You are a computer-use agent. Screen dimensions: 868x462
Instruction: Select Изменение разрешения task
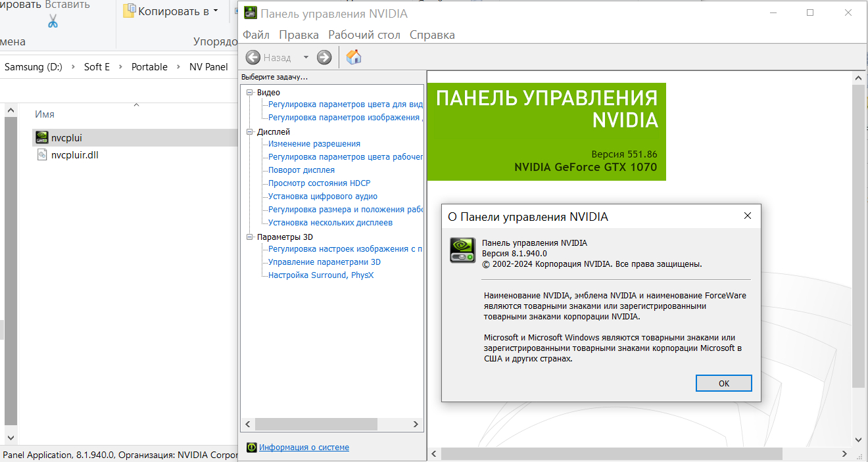(x=314, y=144)
